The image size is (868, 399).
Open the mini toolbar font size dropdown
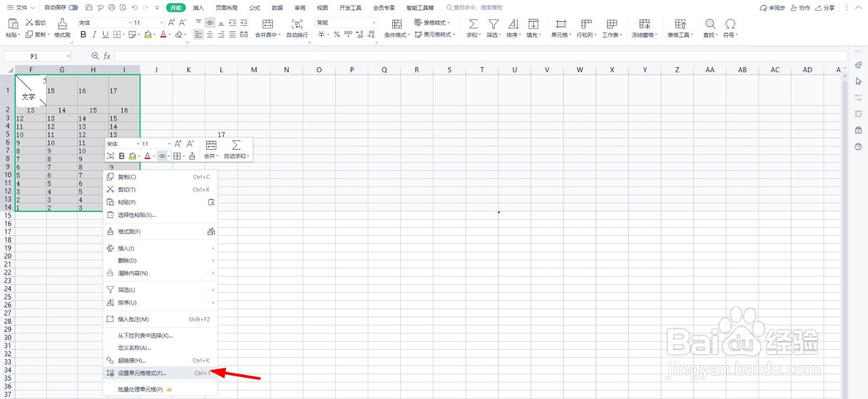[169, 144]
